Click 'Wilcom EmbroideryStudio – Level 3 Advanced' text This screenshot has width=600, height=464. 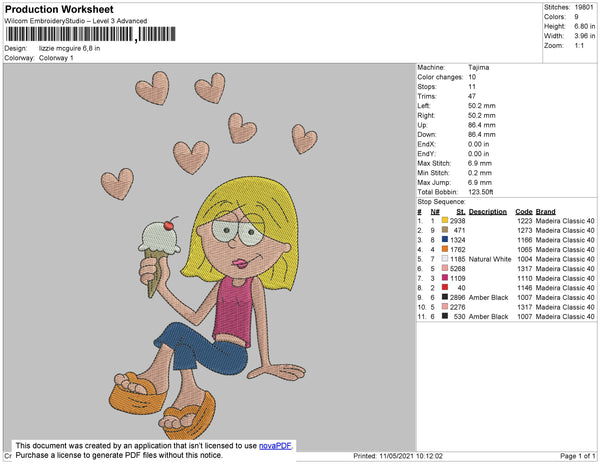click(x=76, y=21)
